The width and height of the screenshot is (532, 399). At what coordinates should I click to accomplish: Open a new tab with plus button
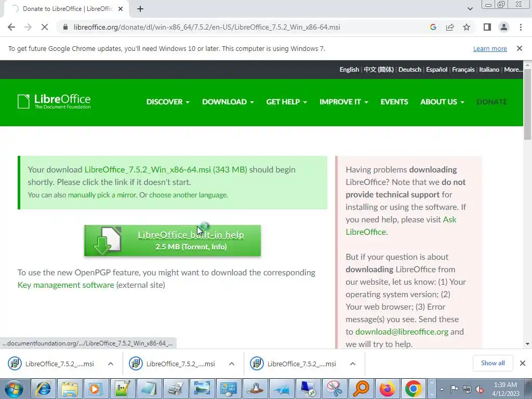tap(140, 9)
